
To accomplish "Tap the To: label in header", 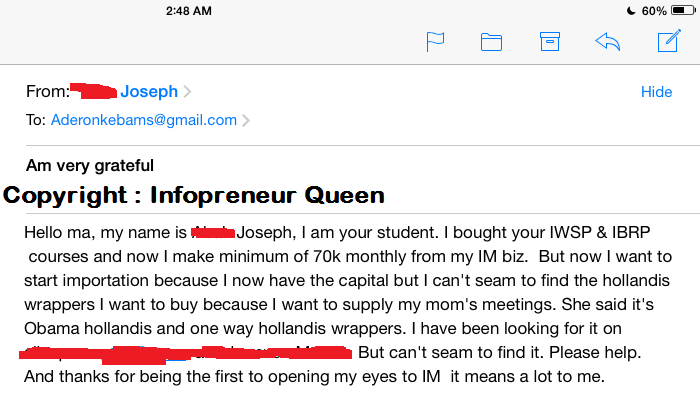I will 36,120.
